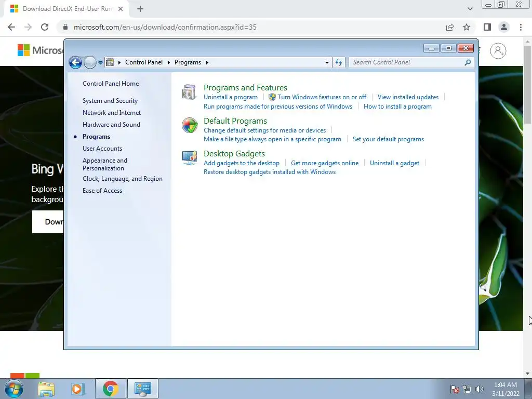The height and width of the screenshot is (399, 532).
Task: Open System and Security category
Action: tap(110, 101)
